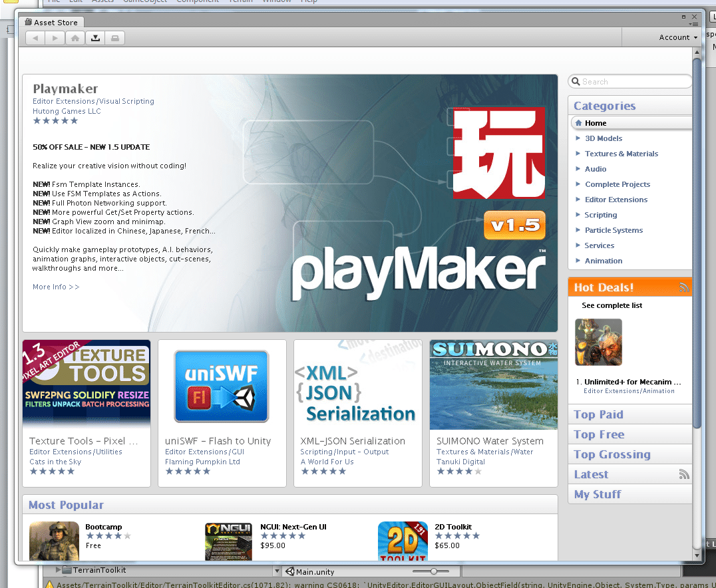Open the Playmaker red logo image
This screenshot has width=716, height=588.
(x=498, y=153)
